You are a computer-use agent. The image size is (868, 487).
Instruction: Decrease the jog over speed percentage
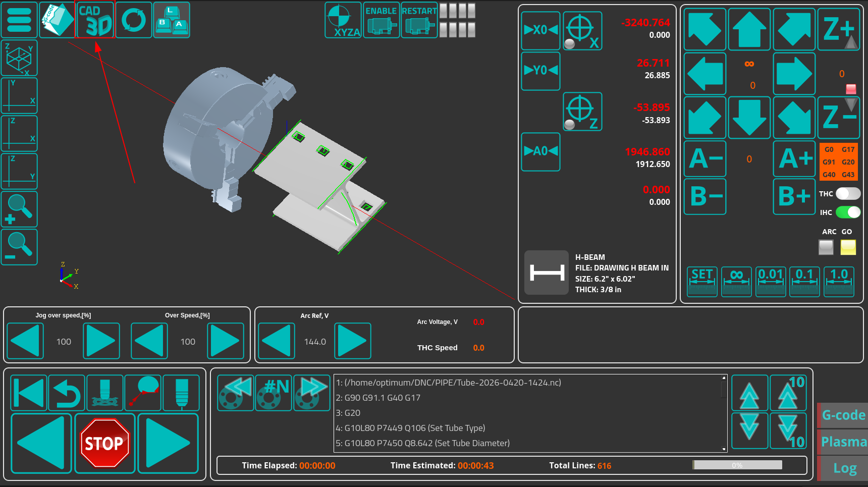click(x=25, y=341)
